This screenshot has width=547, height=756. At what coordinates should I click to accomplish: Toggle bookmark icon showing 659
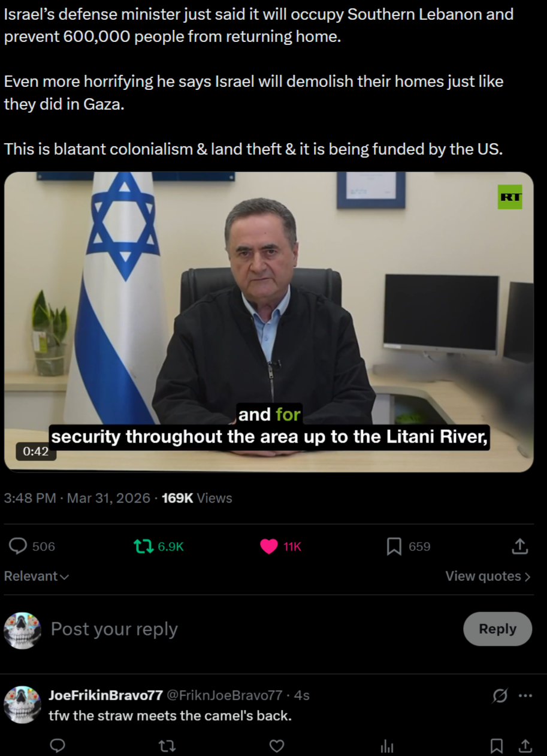394,546
